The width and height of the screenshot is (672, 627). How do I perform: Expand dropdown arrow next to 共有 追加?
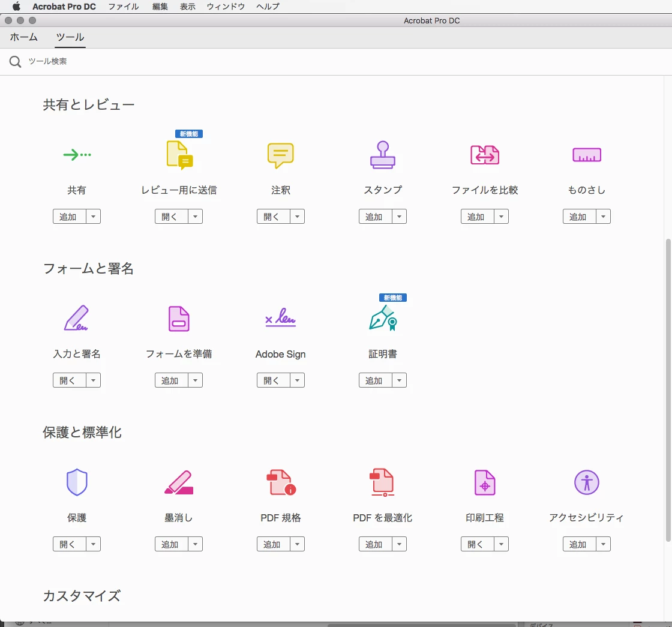click(x=94, y=217)
